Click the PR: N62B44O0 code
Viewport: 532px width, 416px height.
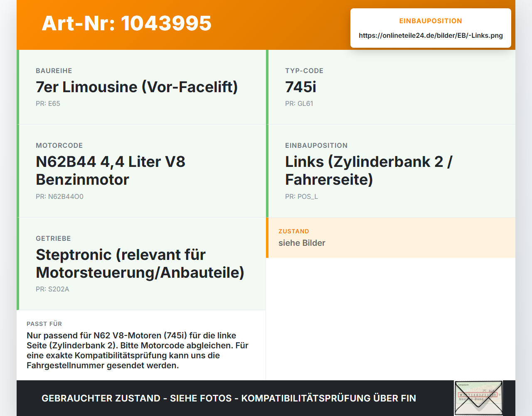click(x=59, y=197)
